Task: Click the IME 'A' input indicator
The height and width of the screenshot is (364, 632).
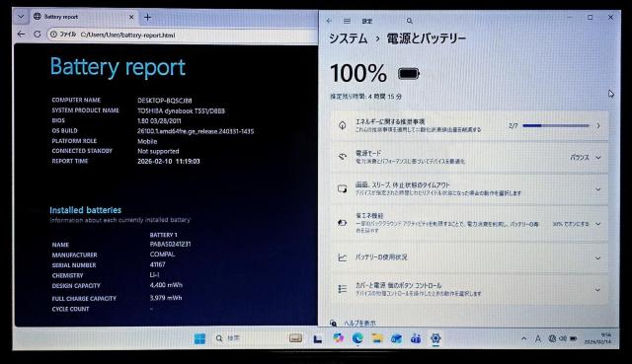Action: pos(537,339)
